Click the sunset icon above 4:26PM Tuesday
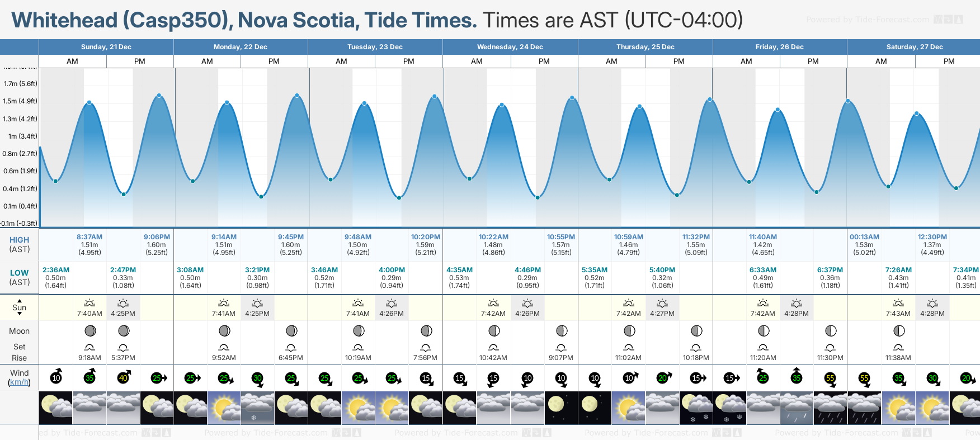 [392, 303]
